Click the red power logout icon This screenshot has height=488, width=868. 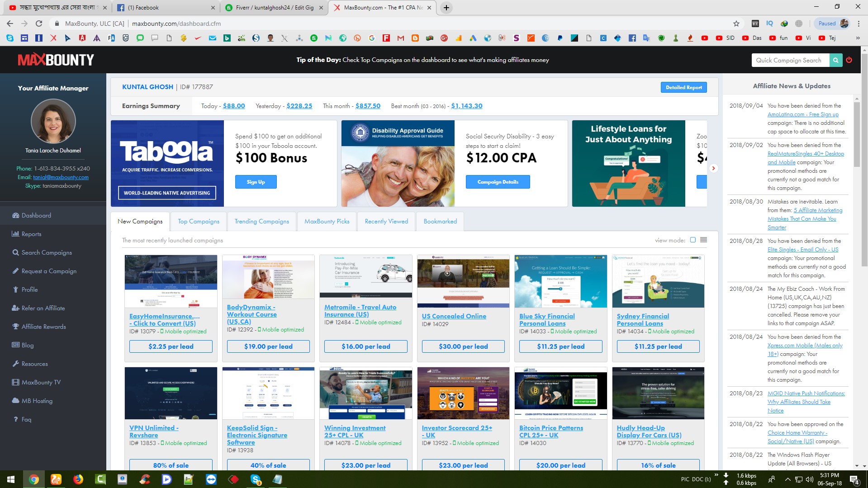[x=849, y=60]
